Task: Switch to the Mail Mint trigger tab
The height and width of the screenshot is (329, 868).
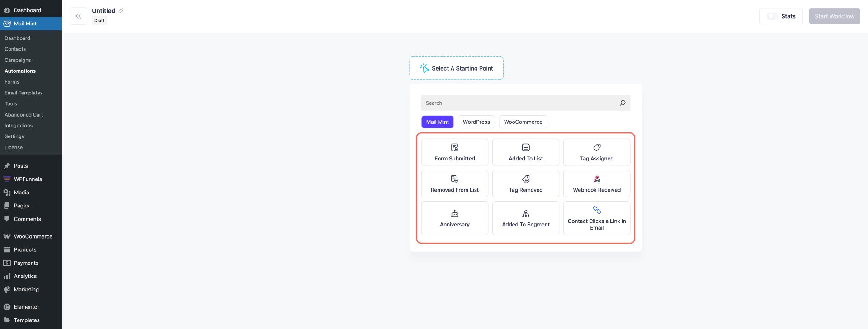Action: click(438, 122)
